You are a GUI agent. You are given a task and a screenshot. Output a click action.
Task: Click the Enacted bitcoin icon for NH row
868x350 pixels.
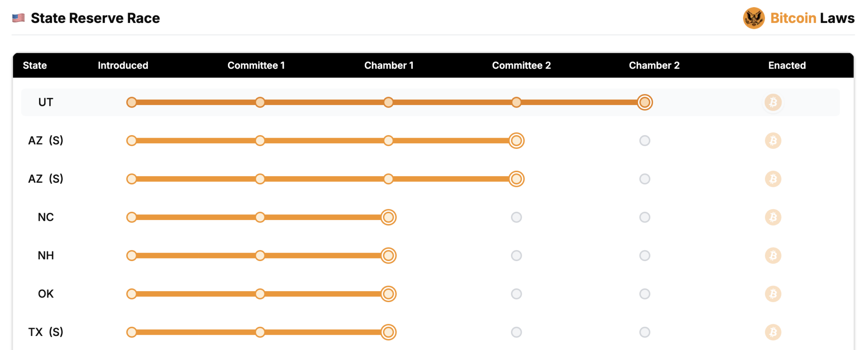773,256
